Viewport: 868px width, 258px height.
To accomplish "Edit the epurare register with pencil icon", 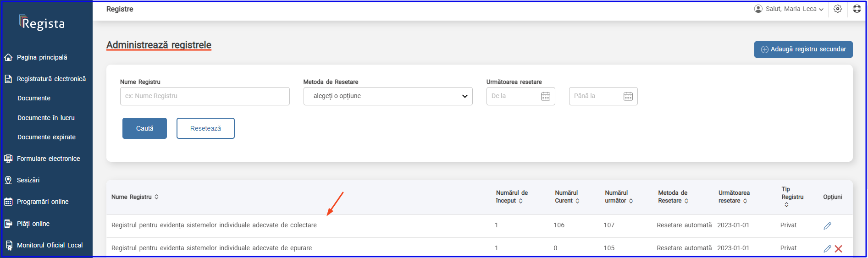I will point(827,249).
